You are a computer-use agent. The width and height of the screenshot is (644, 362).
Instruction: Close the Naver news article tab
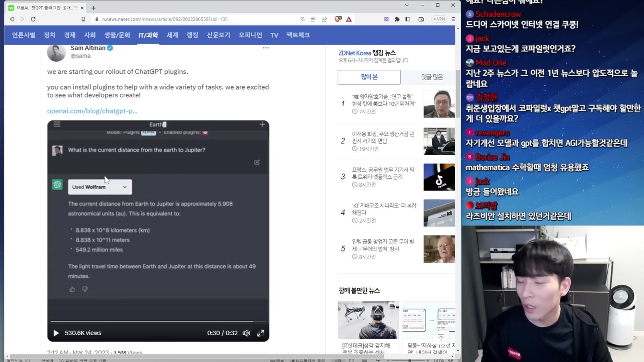tap(82, 8)
